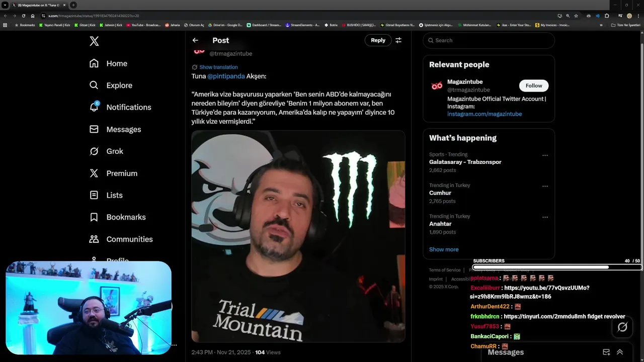
Task: Open the instagram.com/magazintube link
Action: tap(485, 114)
